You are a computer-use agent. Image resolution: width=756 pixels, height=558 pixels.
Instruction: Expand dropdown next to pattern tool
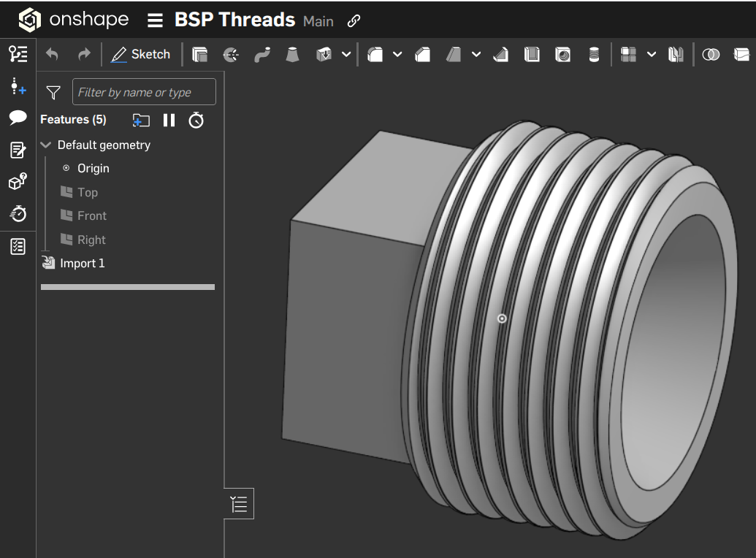point(652,55)
